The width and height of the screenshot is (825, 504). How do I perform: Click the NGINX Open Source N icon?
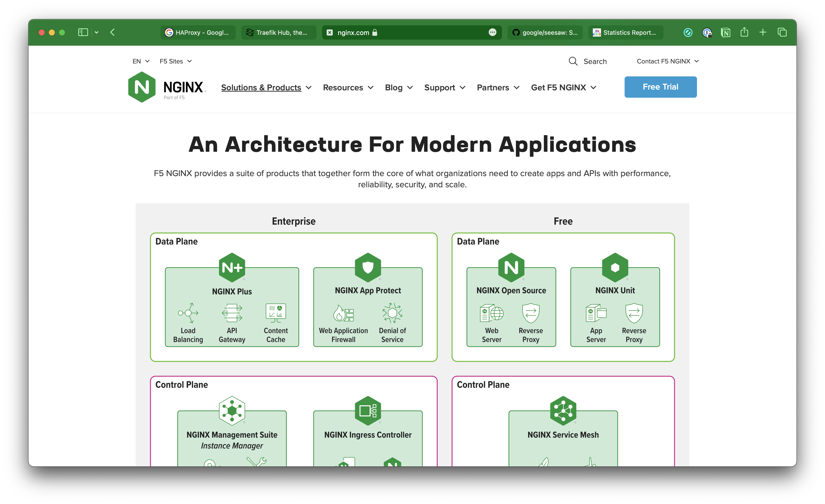coord(511,267)
